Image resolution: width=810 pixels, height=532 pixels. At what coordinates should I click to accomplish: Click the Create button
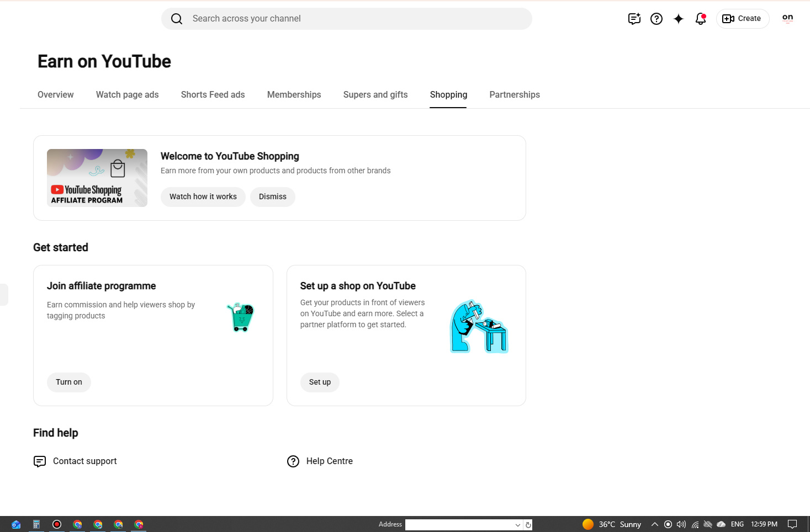743,19
